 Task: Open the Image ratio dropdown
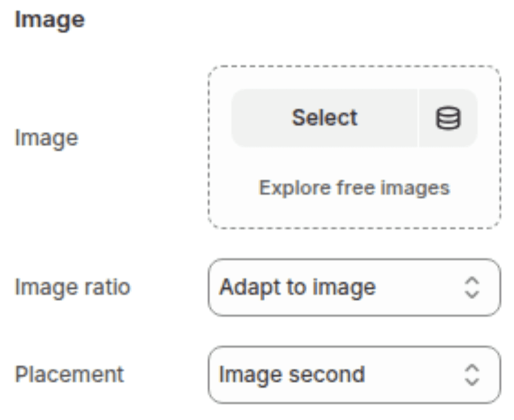(354, 287)
